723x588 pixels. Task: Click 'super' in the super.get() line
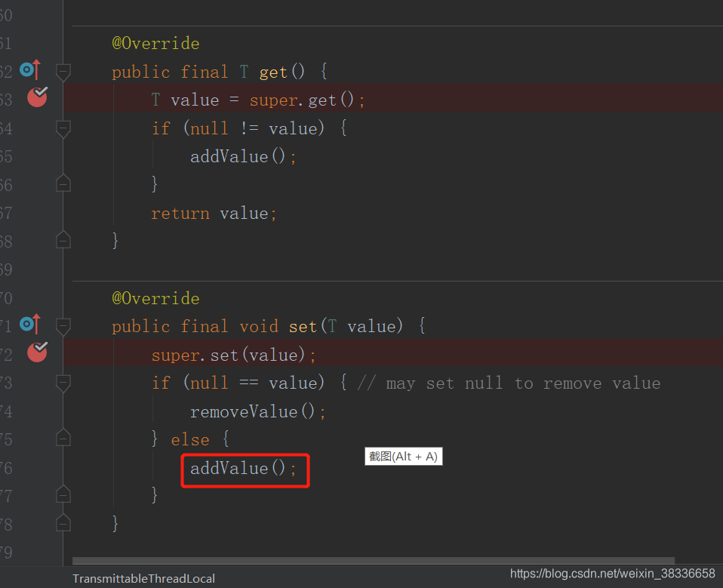[x=273, y=100]
